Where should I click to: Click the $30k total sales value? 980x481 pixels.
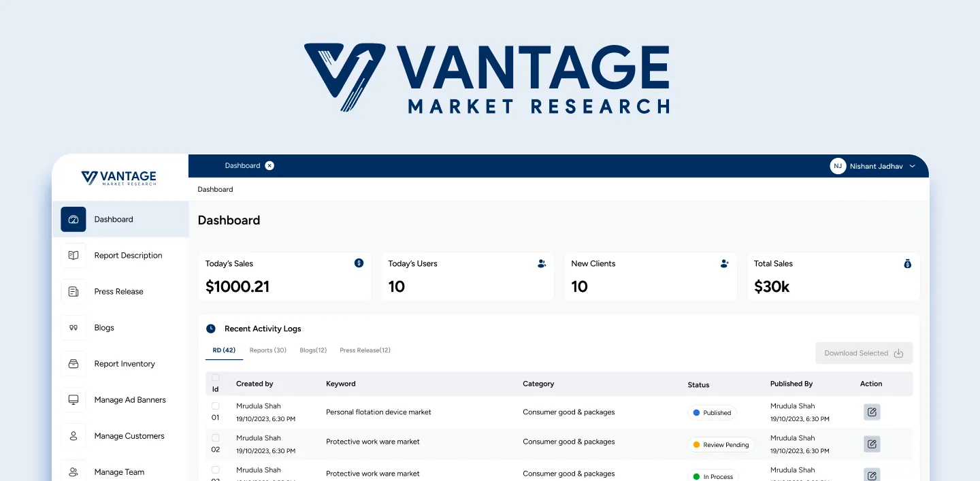pyautogui.click(x=772, y=287)
